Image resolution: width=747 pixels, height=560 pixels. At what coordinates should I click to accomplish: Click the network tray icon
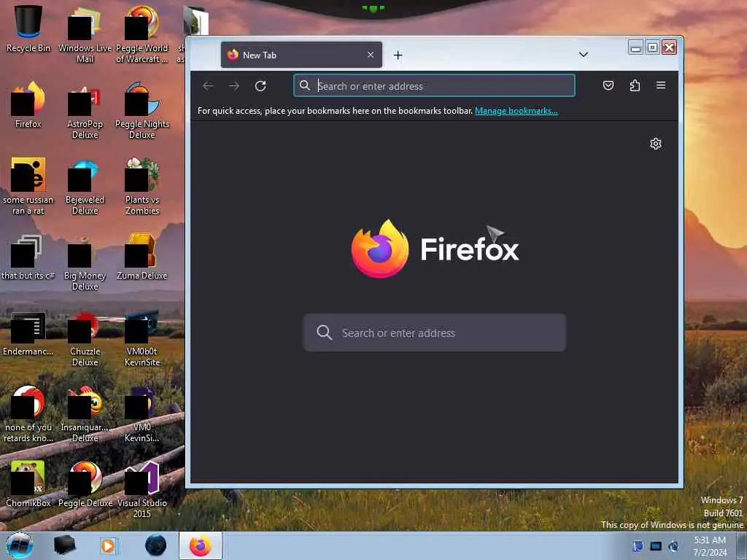click(656, 546)
